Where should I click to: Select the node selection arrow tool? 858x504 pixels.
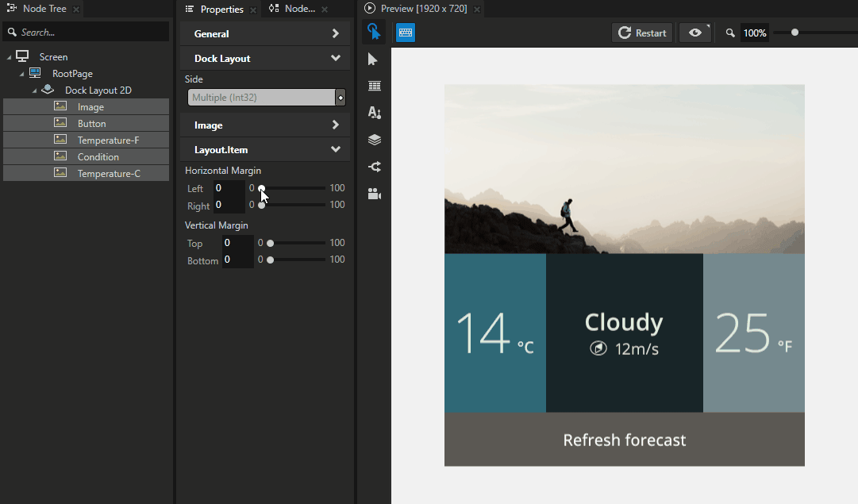click(374, 59)
